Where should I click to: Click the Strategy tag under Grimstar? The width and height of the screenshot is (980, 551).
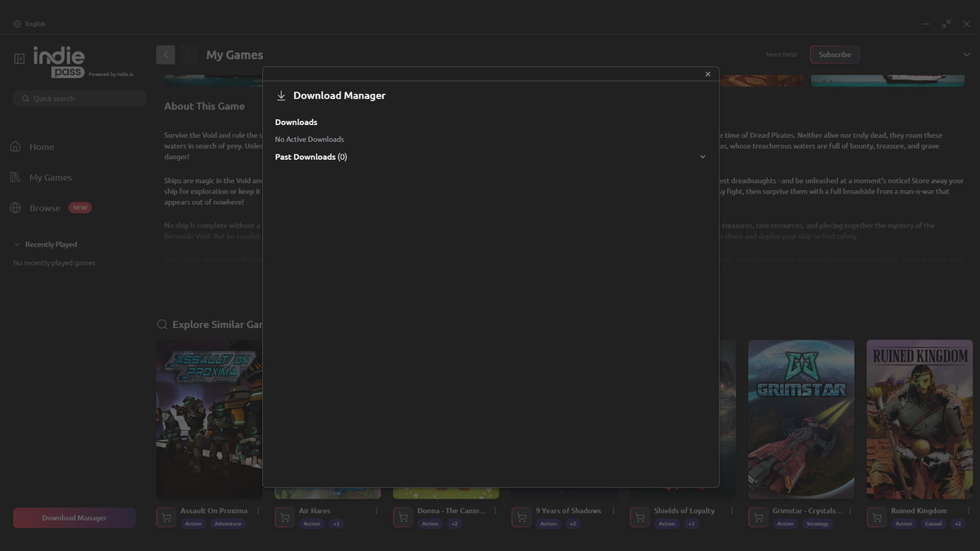pyautogui.click(x=817, y=524)
